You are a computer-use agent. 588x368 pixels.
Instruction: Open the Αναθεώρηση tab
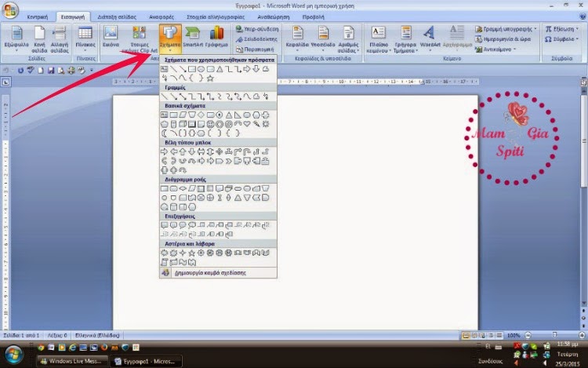coord(273,17)
